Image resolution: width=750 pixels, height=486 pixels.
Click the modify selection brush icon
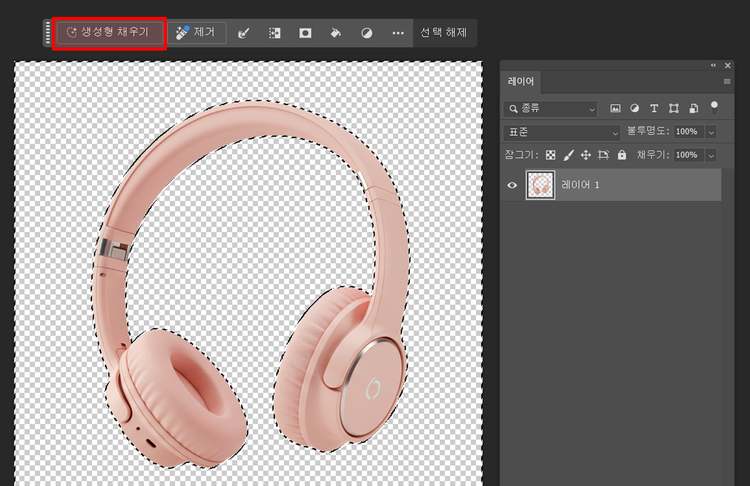[x=243, y=33]
